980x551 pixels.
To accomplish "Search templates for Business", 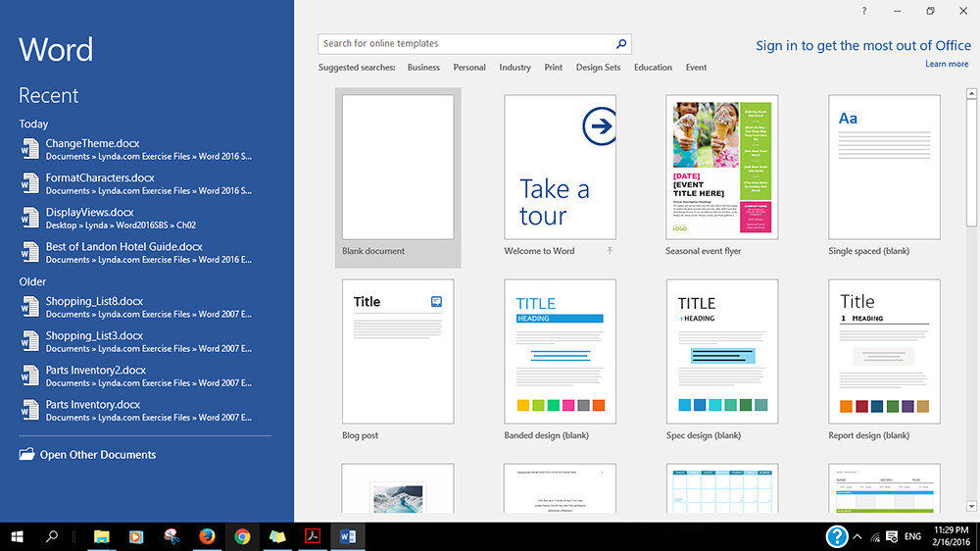I will pyautogui.click(x=423, y=68).
